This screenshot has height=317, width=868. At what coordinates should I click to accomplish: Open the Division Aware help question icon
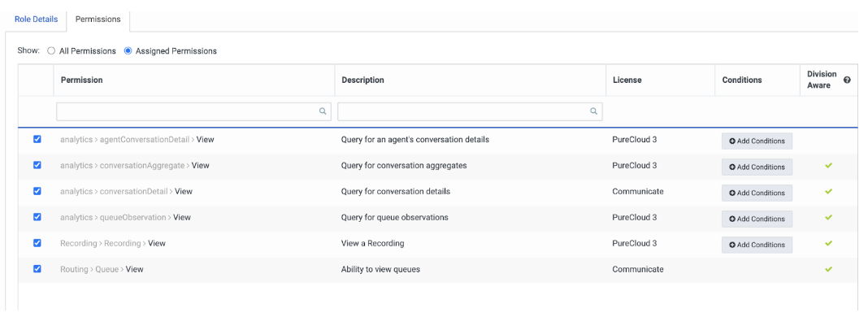847,80
